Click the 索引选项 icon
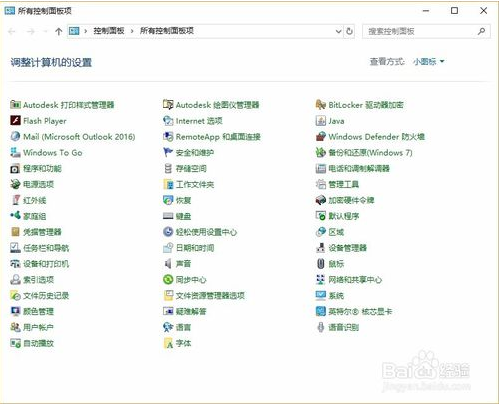This screenshot has width=500, height=405. [15, 279]
